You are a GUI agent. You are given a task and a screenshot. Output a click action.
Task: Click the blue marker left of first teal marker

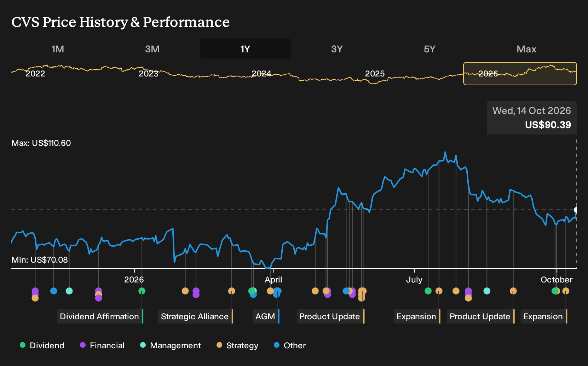coord(54,291)
